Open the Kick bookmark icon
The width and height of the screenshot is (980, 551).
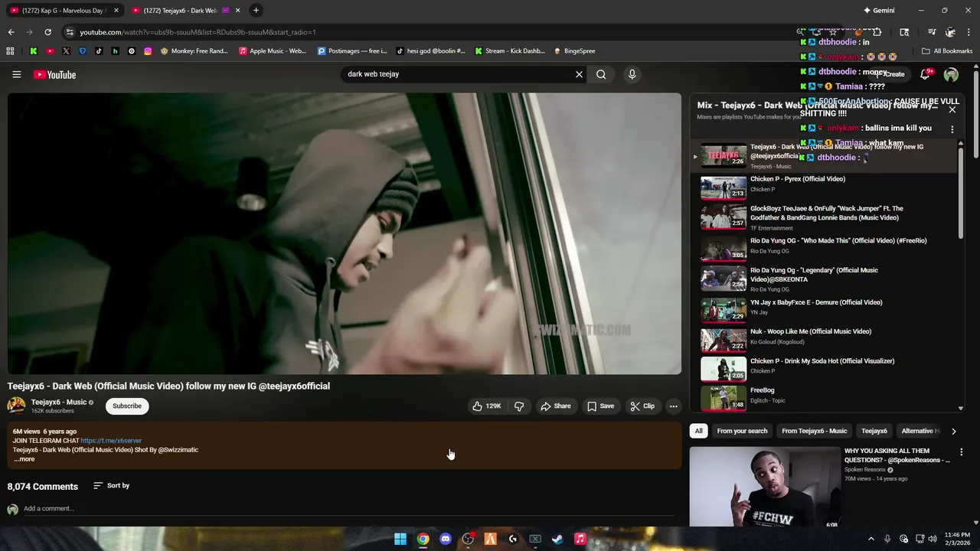pyautogui.click(x=33, y=51)
